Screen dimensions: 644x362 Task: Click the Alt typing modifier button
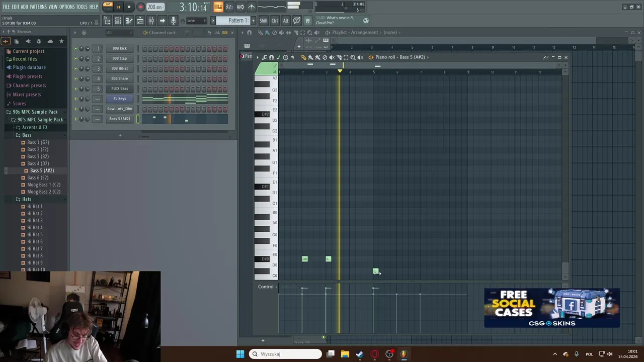pyautogui.click(x=285, y=21)
